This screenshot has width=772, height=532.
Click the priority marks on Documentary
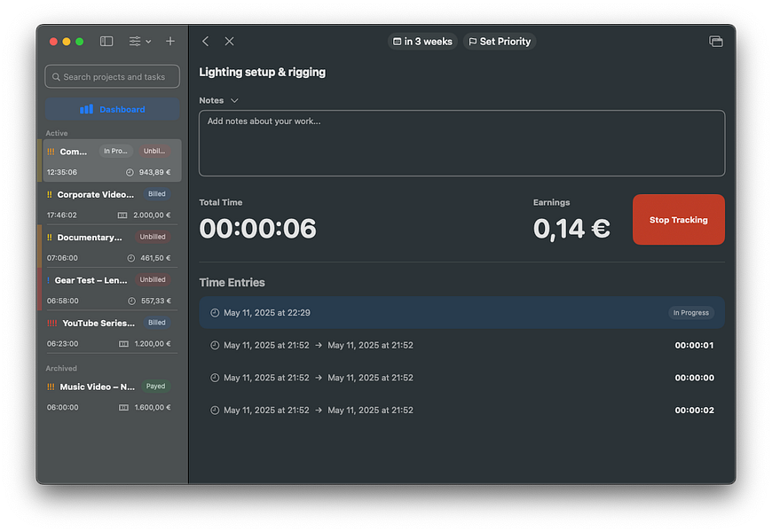pos(49,238)
